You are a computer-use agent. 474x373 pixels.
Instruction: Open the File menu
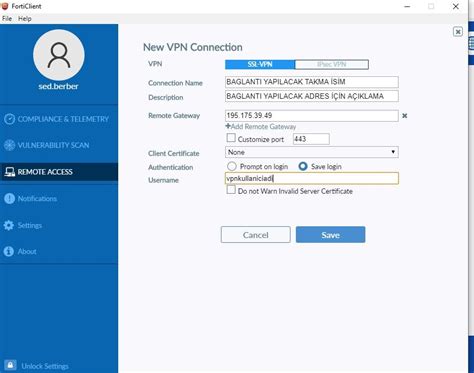[x=7, y=19]
